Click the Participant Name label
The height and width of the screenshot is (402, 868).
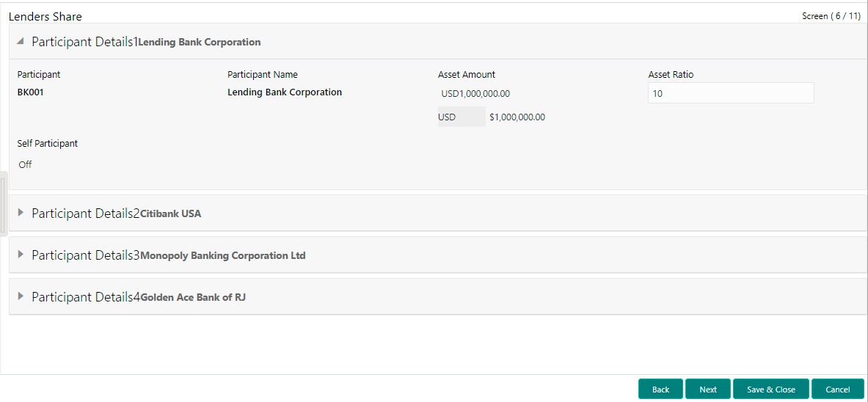(x=263, y=74)
